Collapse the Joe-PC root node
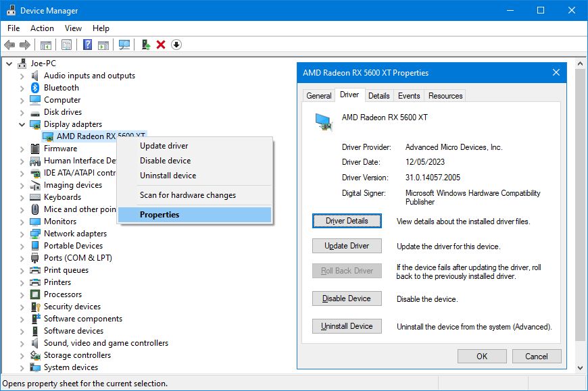 pos(9,63)
